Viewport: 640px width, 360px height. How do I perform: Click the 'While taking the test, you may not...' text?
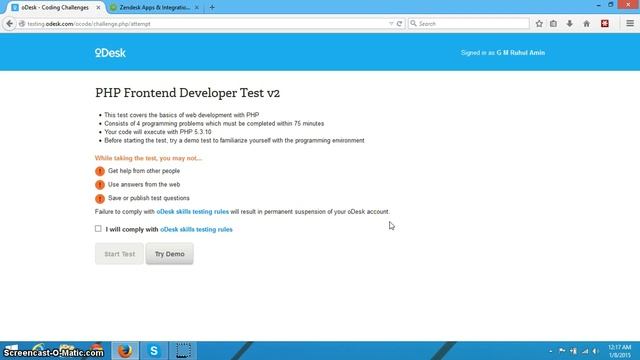click(148, 158)
